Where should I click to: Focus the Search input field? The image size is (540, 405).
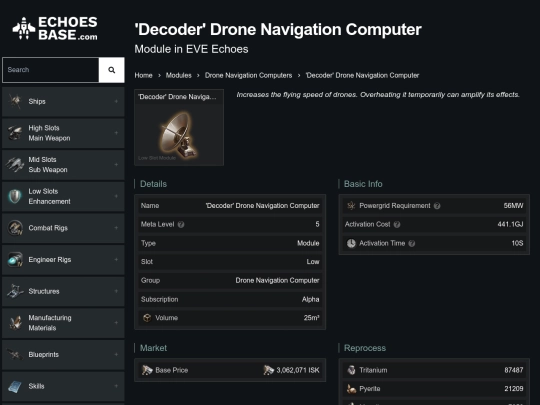51,70
